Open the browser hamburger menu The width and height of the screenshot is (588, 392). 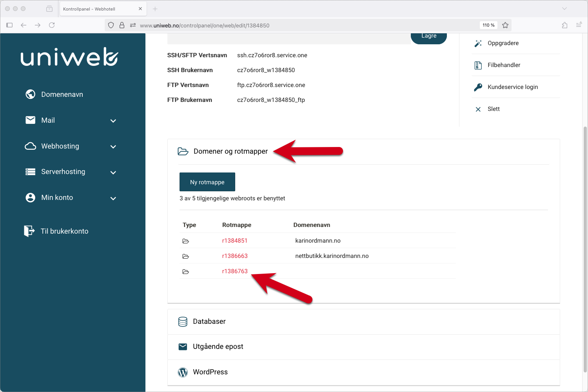pos(579,25)
